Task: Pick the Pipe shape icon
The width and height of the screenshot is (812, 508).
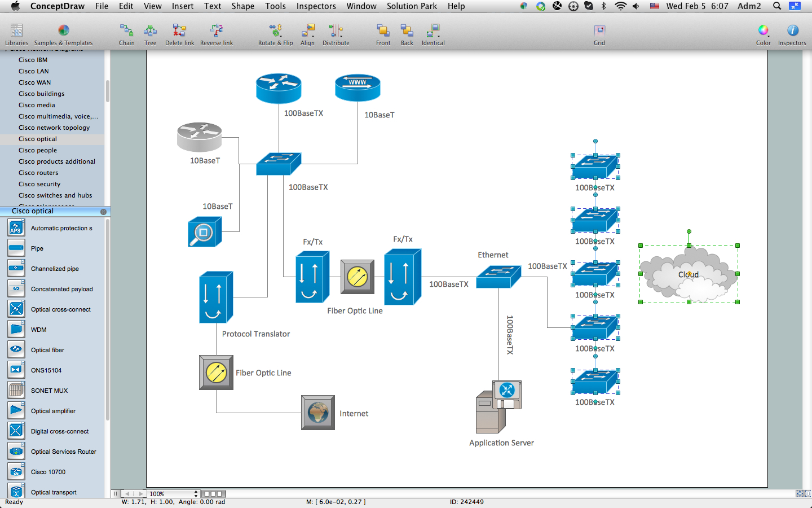Action: coord(16,248)
